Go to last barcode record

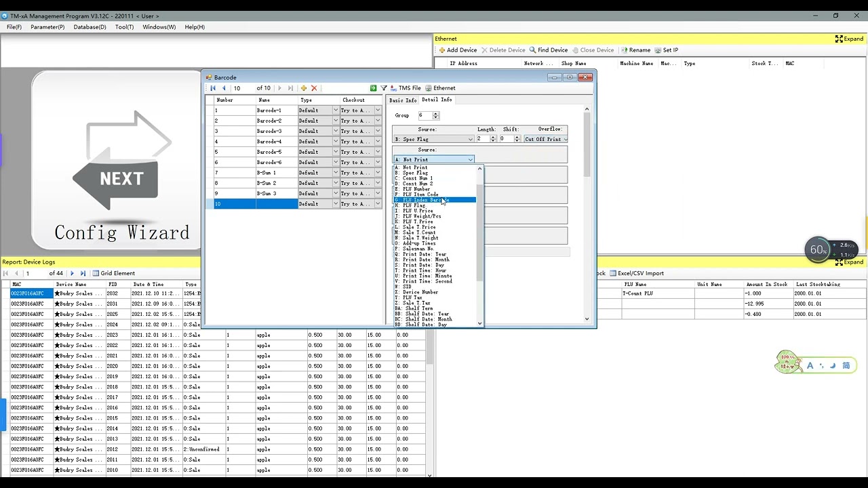[x=290, y=88]
